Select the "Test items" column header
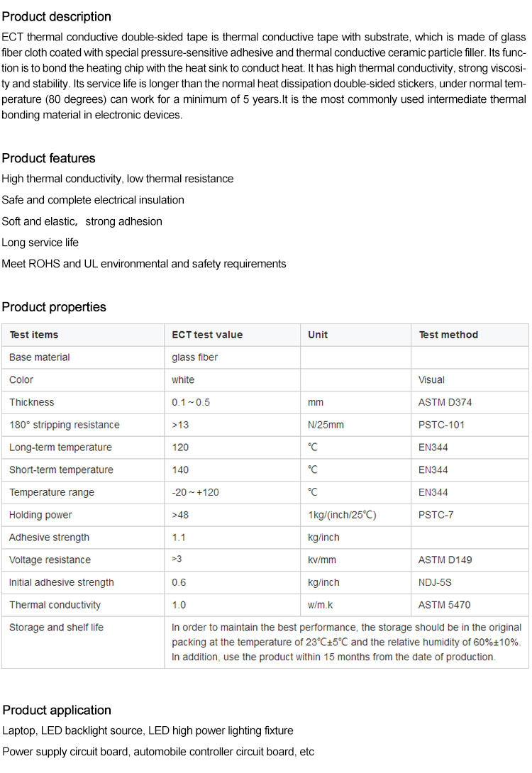This screenshot has height=773, width=532. (34, 335)
